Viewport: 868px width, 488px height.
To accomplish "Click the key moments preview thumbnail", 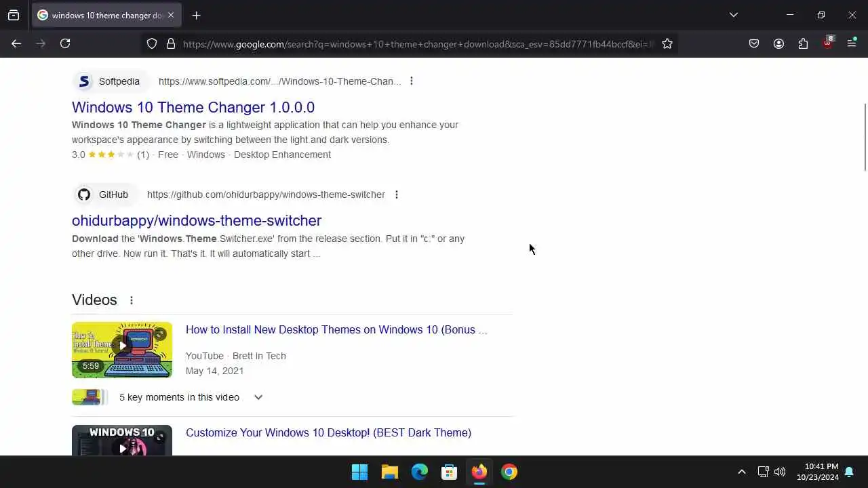I will [x=90, y=397].
